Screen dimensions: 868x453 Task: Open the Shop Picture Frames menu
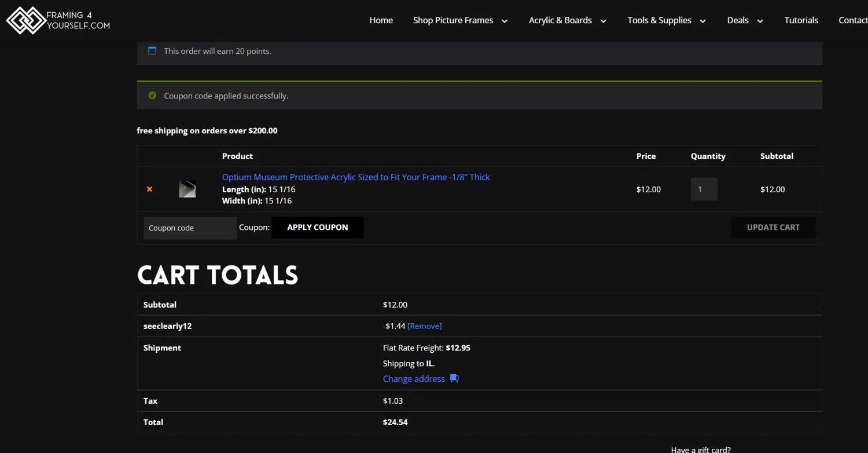(x=453, y=20)
